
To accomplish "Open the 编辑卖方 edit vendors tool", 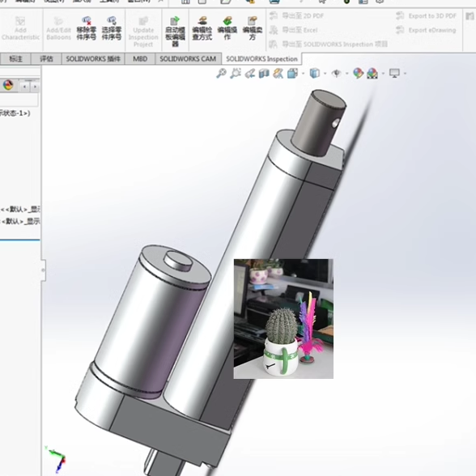I will pyautogui.click(x=253, y=29).
